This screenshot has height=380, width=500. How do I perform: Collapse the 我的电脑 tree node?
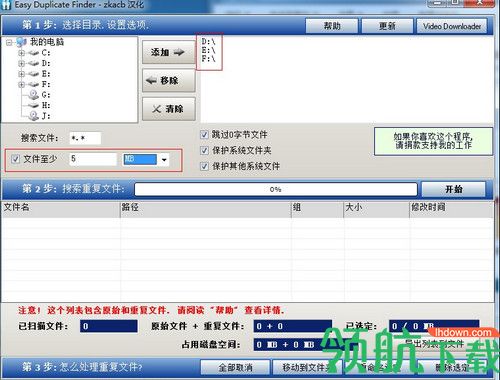(9, 42)
